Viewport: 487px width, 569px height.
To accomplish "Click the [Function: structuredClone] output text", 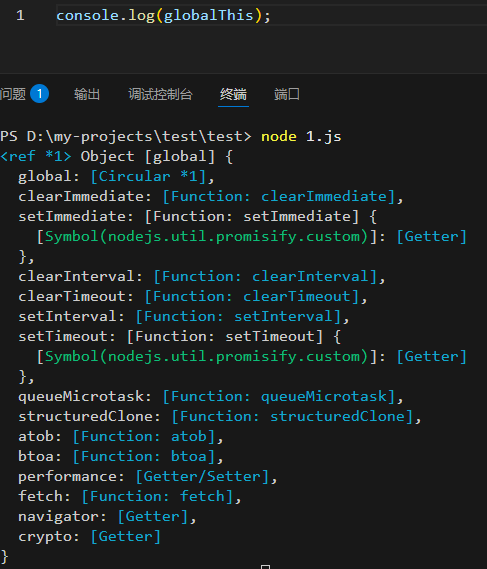I will coord(292,417).
